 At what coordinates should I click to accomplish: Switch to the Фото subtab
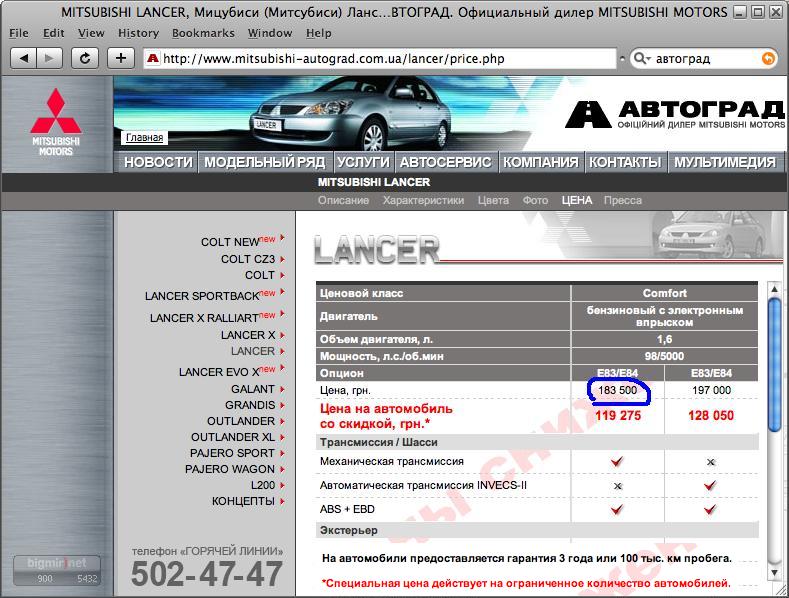click(x=535, y=200)
